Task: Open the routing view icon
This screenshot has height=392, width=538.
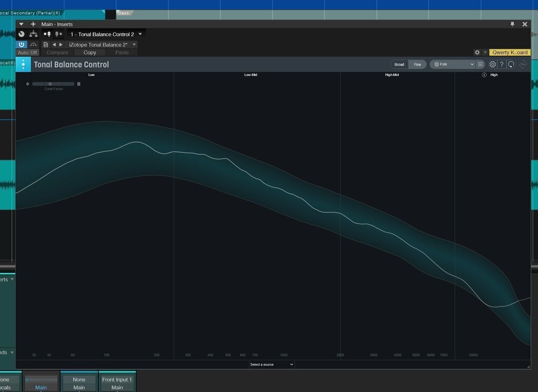Action: tap(33, 34)
